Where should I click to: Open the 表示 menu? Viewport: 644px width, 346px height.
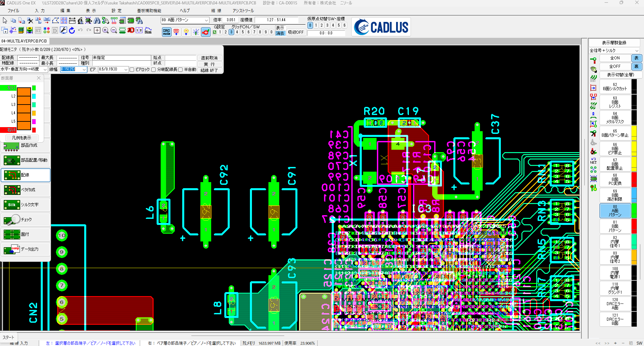point(90,10)
